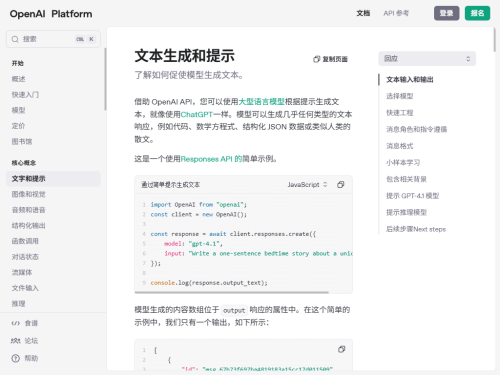Click the search magnifier icon
Viewport: 500px width, 375px height.
(15, 39)
